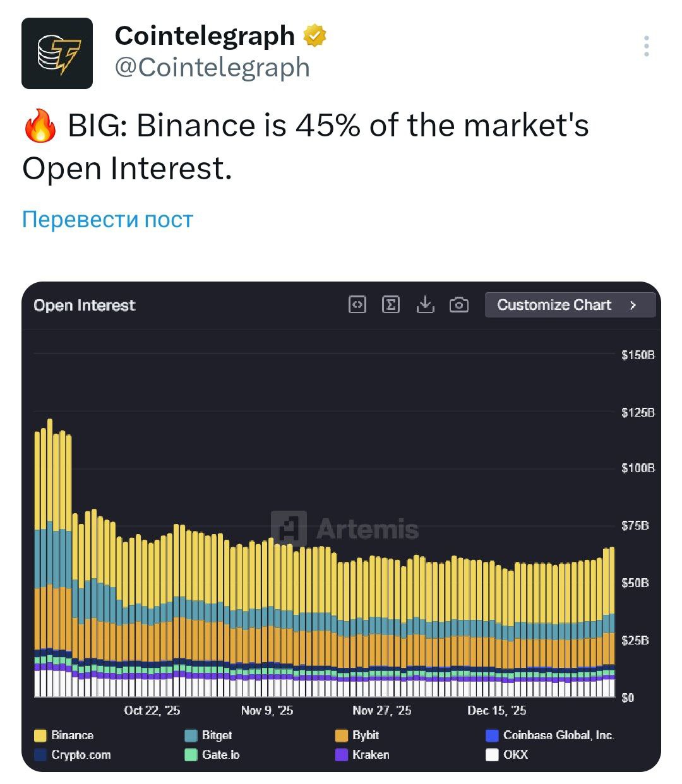
Task: Click the OKX white color swatch
Action: click(492, 755)
